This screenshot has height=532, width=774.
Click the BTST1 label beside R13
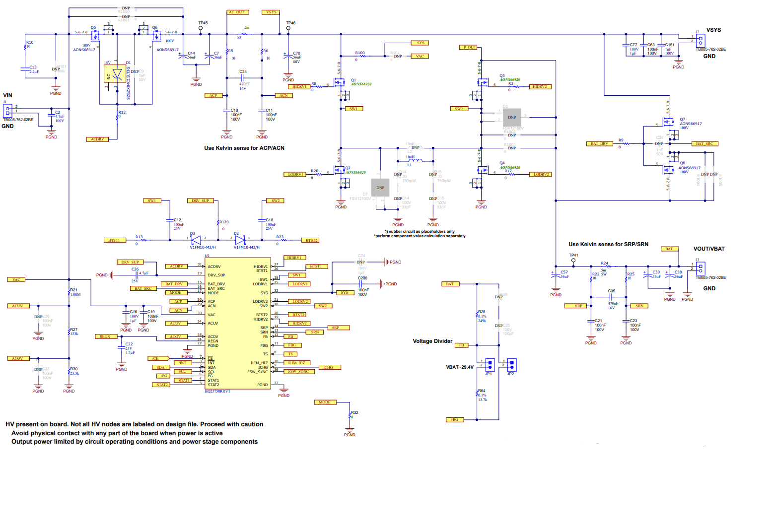114,241
